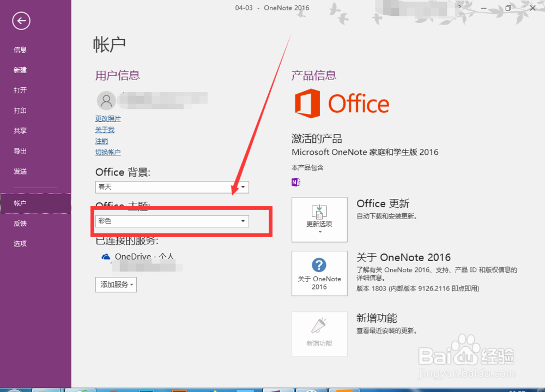The width and height of the screenshot is (545, 392).
Task: Close the OneNote window
Action: (x=532, y=8)
